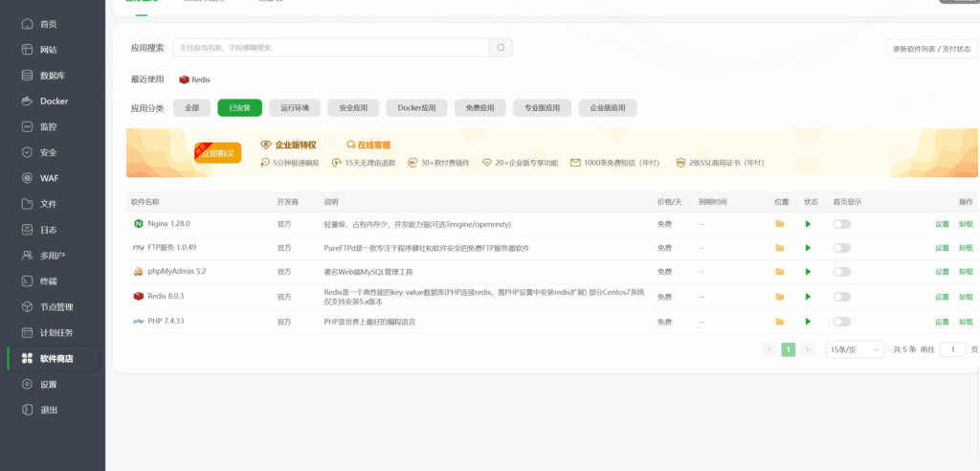Toggle Nginx 首页显示 switch
The image size is (980, 471).
click(x=842, y=224)
